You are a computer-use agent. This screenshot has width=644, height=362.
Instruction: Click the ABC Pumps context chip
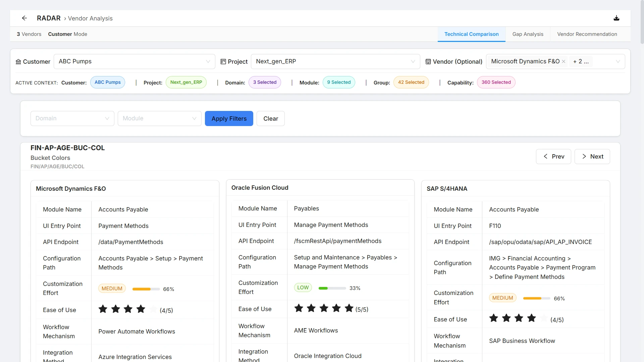pyautogui.click(x=108, y=82)
